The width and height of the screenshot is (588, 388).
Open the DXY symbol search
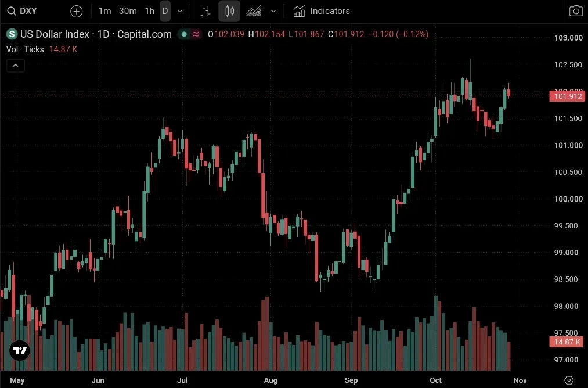(23, 11)
